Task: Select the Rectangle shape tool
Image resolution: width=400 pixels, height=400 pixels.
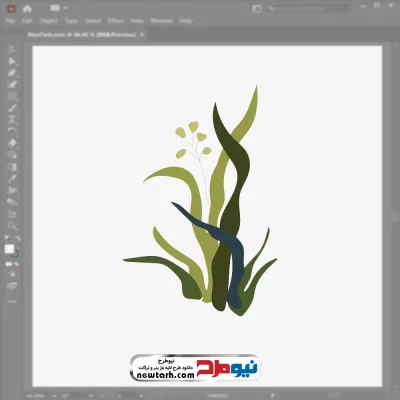Action: pyautogui.click(x=12, y=96)
